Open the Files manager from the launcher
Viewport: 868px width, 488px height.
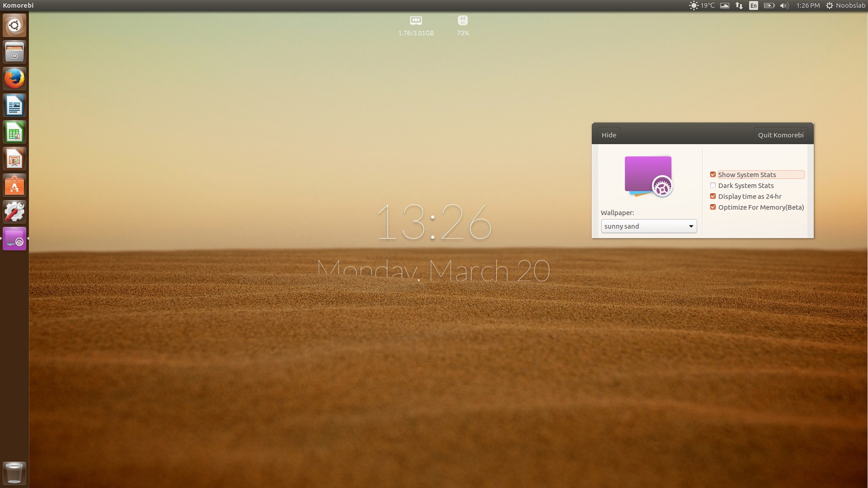point(14,52)
